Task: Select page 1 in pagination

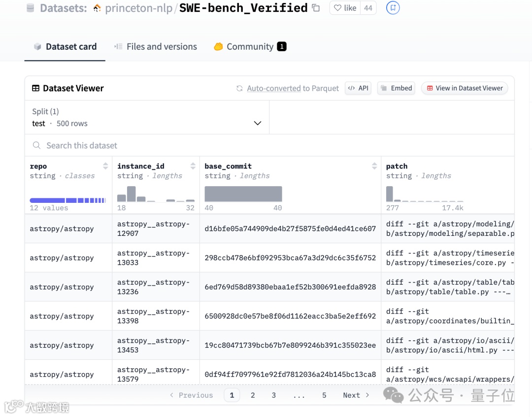Action: coord(232,395)
